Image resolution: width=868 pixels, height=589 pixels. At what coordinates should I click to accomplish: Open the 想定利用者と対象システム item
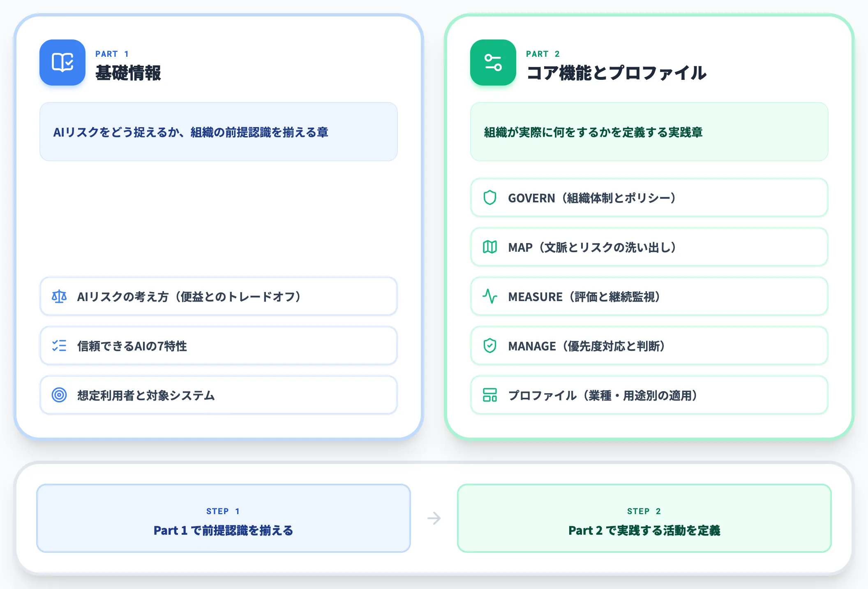click(219, 395)
